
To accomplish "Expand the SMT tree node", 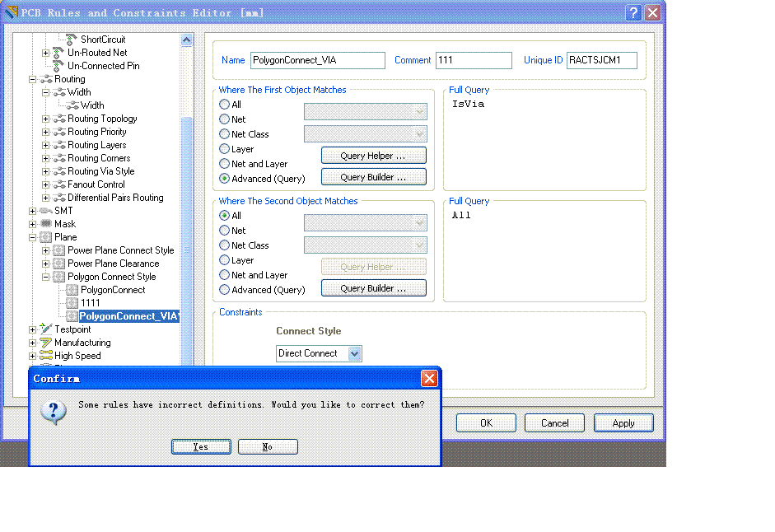I will (x=33, y=211).
